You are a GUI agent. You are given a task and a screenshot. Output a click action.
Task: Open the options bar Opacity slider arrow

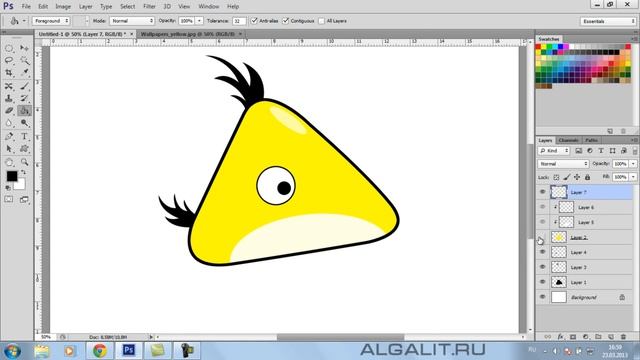point(199,21)
